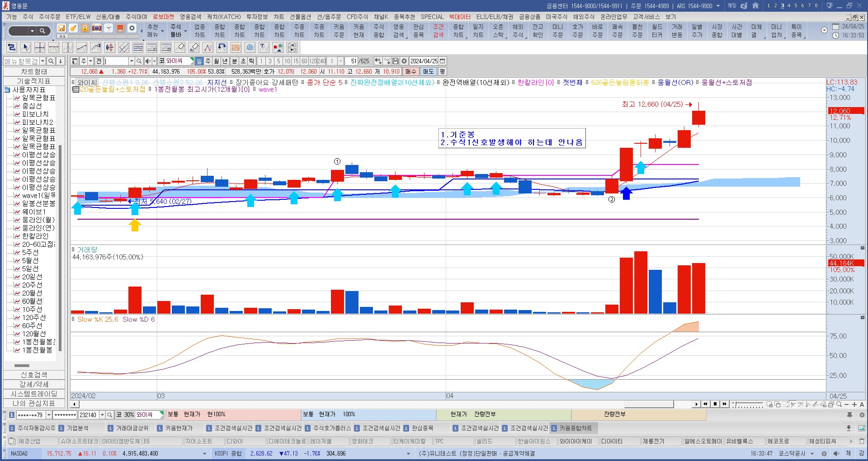Click the erase-all drawings eraser icon
The width and height of the screenshot is (868, 461).
194,47
